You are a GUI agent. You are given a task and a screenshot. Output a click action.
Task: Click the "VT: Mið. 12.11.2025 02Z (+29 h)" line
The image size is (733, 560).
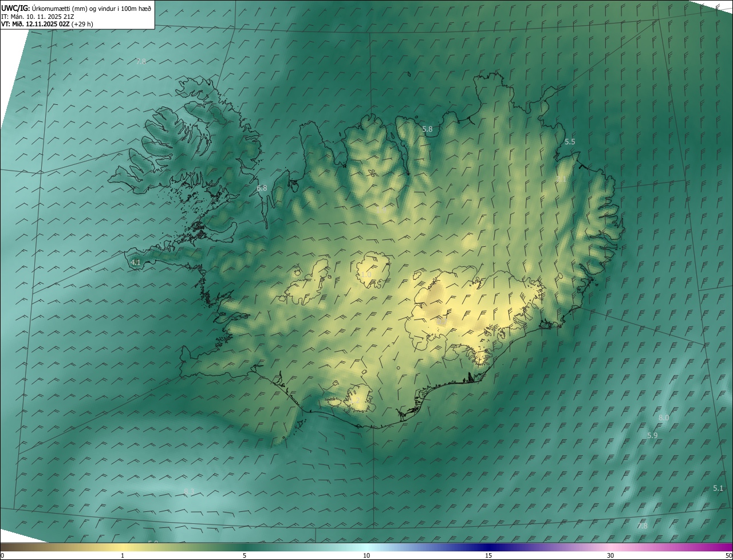[x=47, y=24]
